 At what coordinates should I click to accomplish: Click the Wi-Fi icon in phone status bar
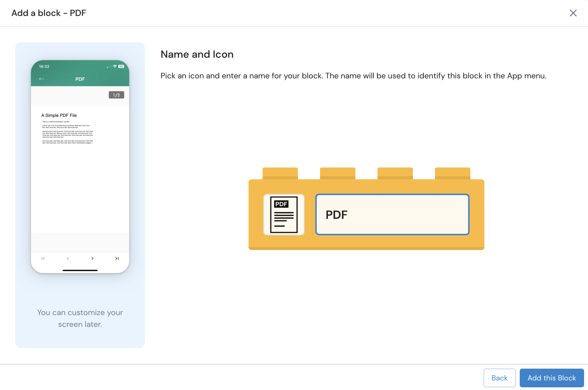(x=115, y=66)
